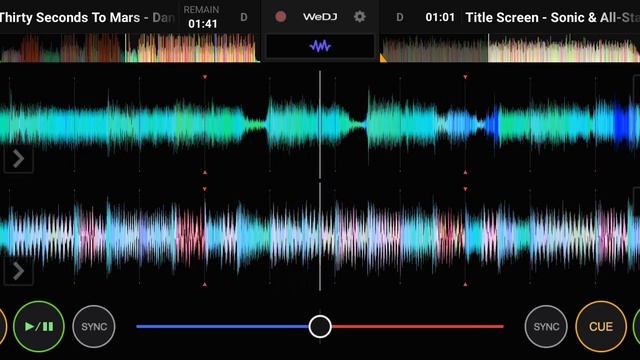Click the blue side of the crossfader track
The image size is (640, 360).
222,327
